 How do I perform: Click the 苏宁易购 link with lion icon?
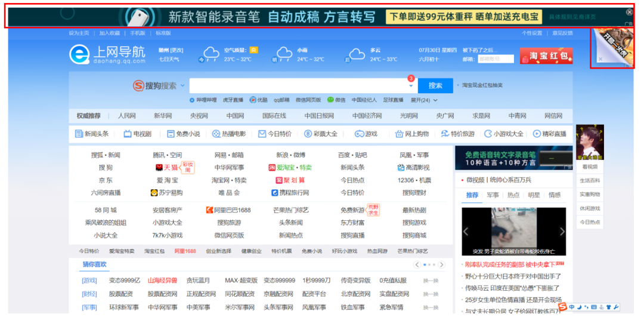[x=166, y=192]
